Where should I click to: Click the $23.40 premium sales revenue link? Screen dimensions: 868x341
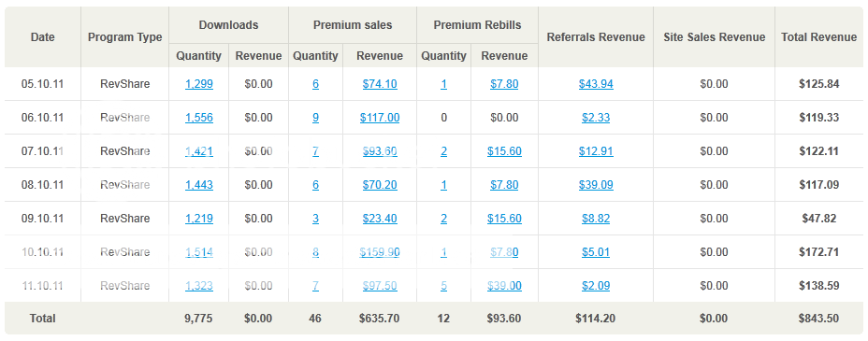pyautogui.click(x=380, y=219)
